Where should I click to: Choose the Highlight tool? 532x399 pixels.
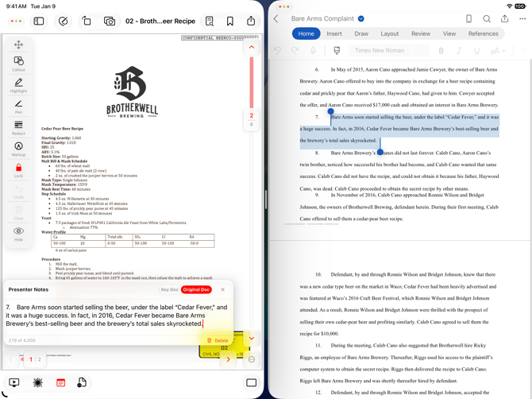[x=19, y=85]
